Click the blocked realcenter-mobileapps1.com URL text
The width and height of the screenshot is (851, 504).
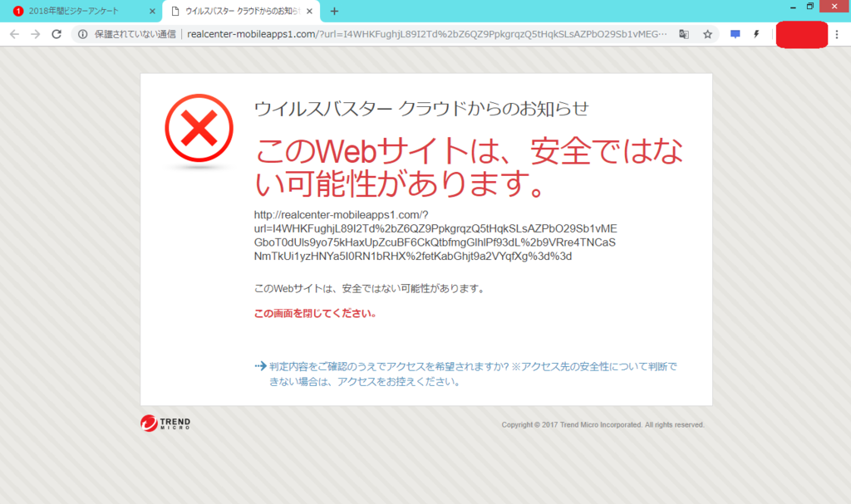435,236
